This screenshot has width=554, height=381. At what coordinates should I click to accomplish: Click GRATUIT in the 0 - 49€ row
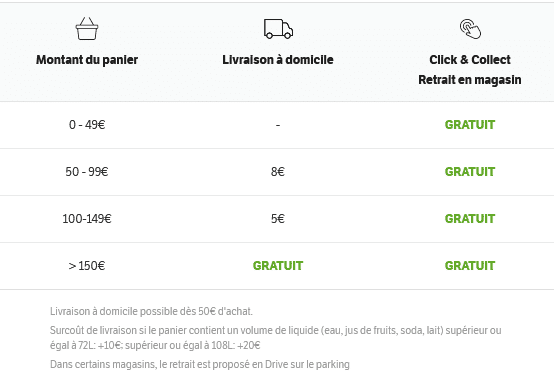[470, 125]
